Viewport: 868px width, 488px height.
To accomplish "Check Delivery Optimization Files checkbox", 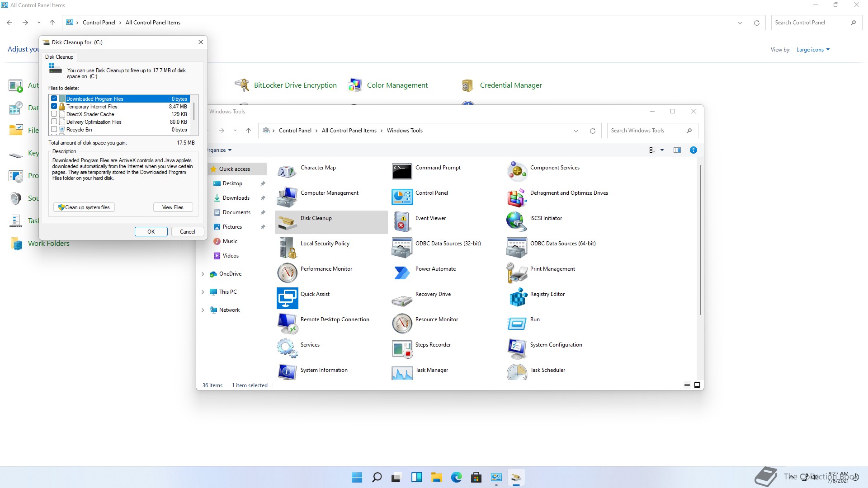I will [54, 122].
